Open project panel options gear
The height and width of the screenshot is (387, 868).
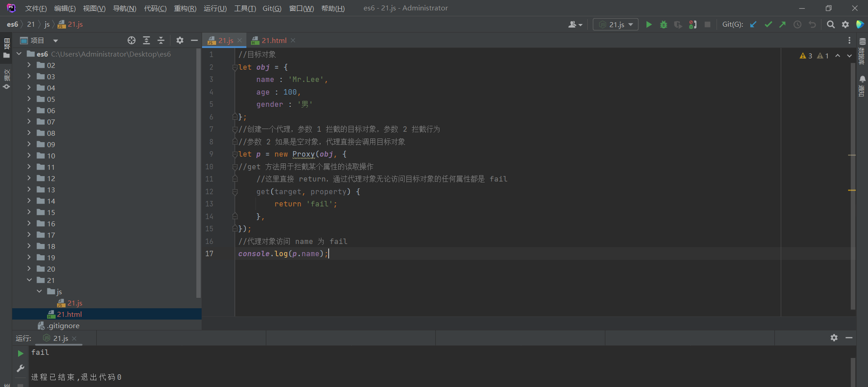pos(180,40)
